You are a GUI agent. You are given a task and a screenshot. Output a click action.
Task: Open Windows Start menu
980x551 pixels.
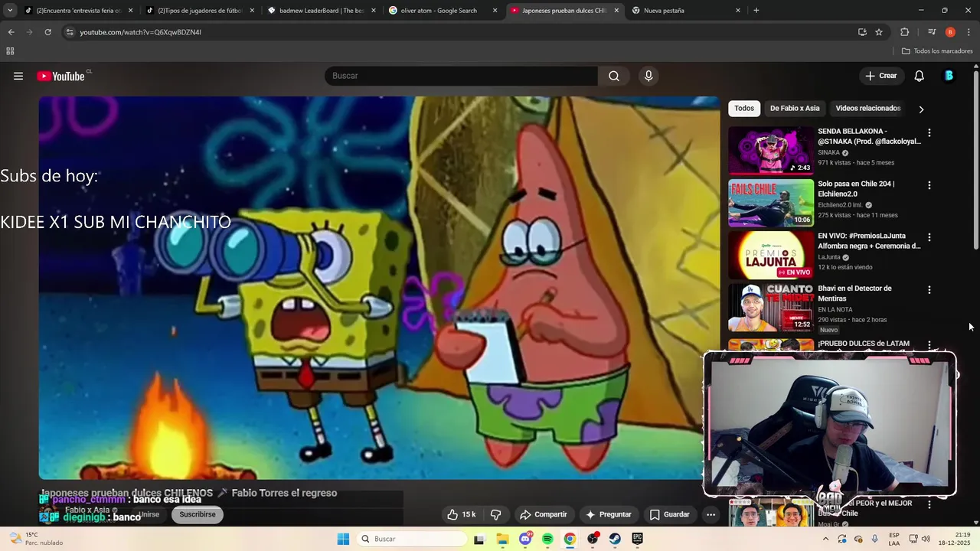point(342,539)
